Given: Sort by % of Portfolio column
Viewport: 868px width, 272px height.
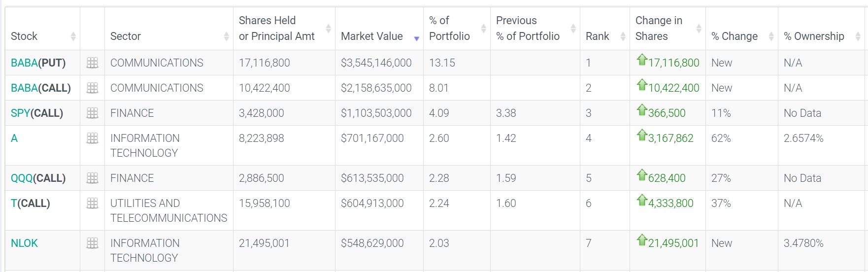Looking at the screenshot, I should (x=483, y=29).
